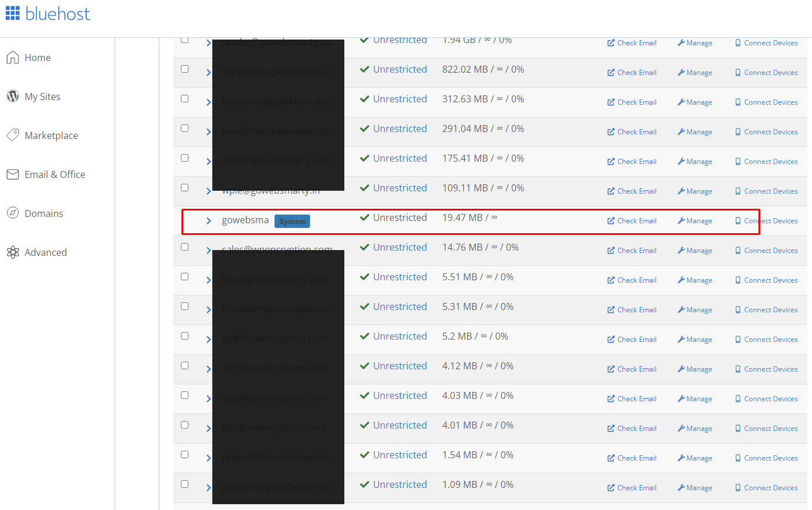
Task: Go to Email & Office section
Action: click(x=55, y=174)
